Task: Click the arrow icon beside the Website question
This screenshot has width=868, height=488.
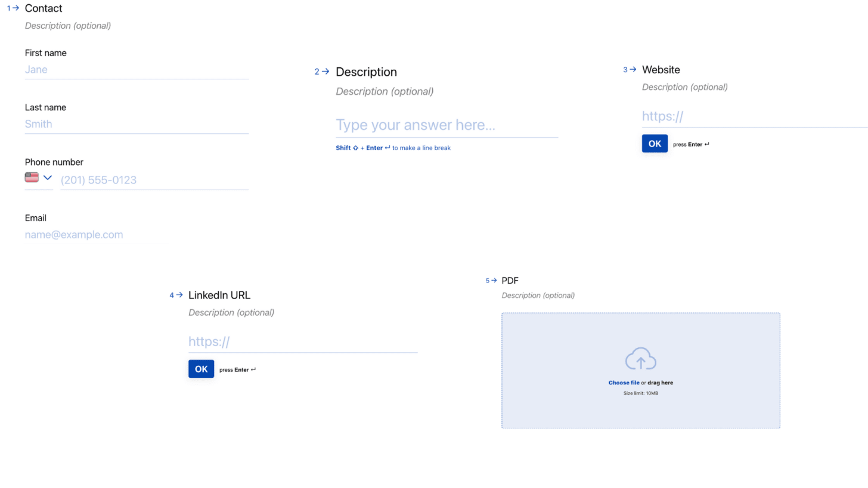Action: pos(633,70)
